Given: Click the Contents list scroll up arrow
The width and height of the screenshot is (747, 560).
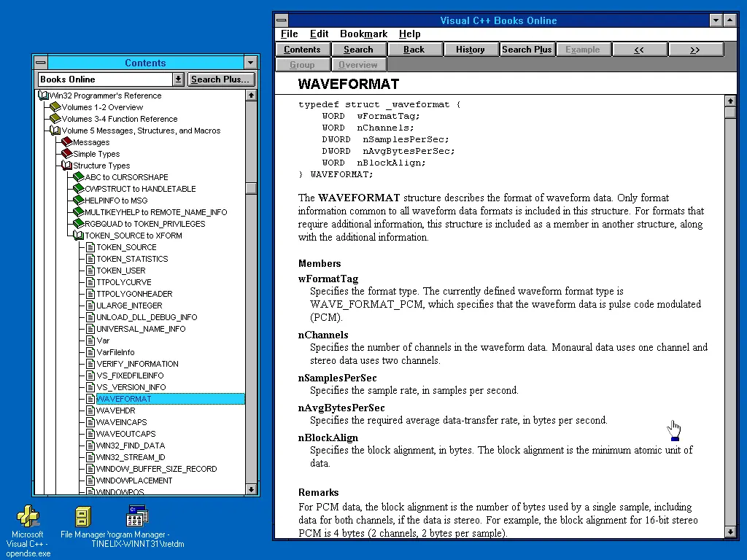Looking at the screenshot, I should (x=251, y=96).
